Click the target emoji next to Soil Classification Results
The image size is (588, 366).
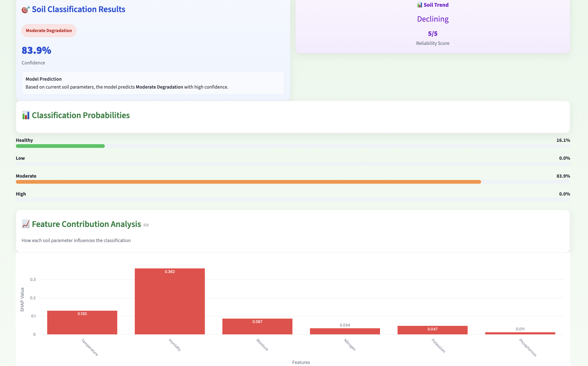pos(26,10)
